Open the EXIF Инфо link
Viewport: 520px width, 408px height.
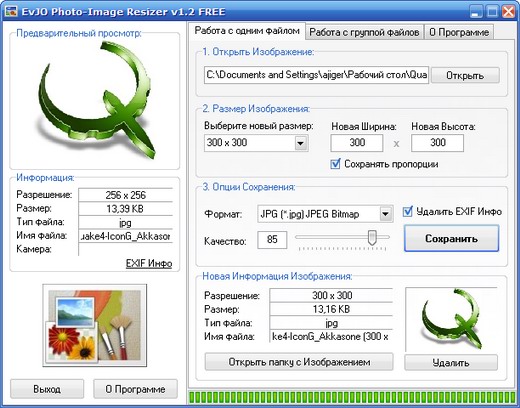(149, 264)
